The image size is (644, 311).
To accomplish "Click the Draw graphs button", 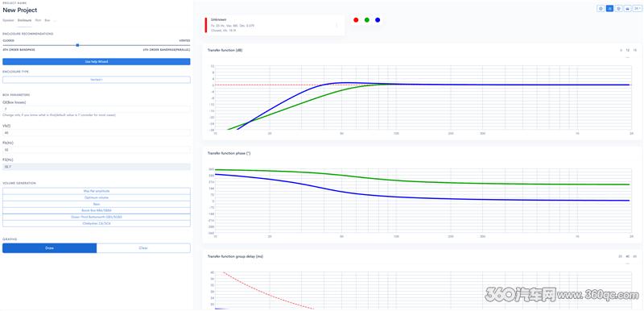I will pos(50,248).
